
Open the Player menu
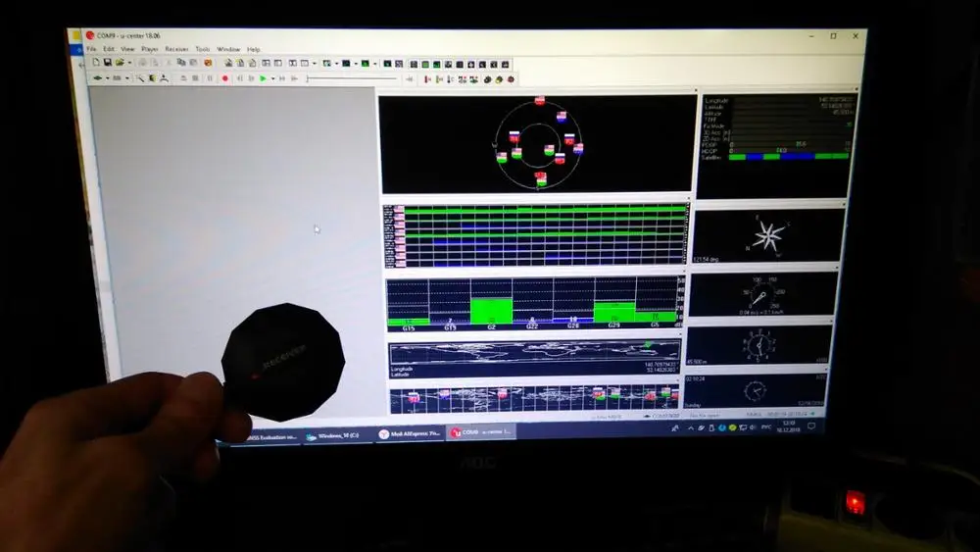click(x=150, y=49)
